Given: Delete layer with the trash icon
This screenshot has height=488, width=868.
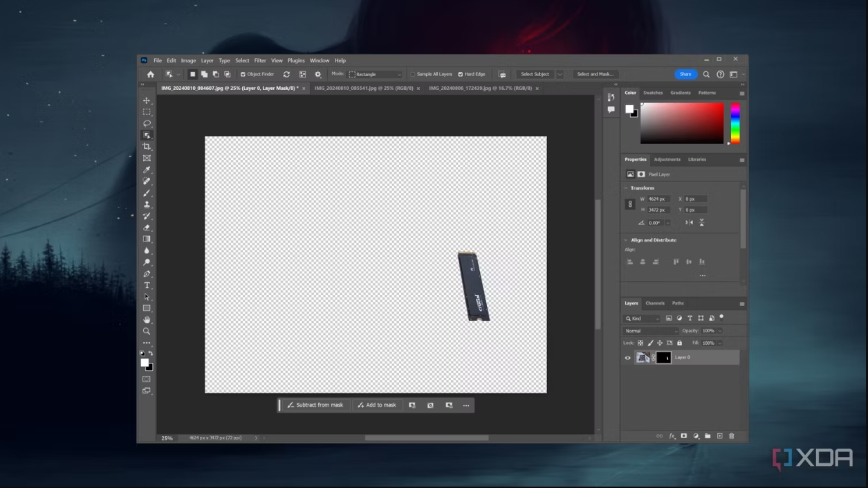Looking at the screenshot, I should pos(732,436).
